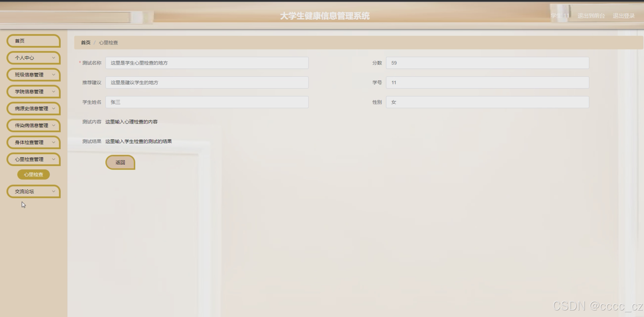Click the 病源史信息管理 chevron icon

tap(53, 109)
